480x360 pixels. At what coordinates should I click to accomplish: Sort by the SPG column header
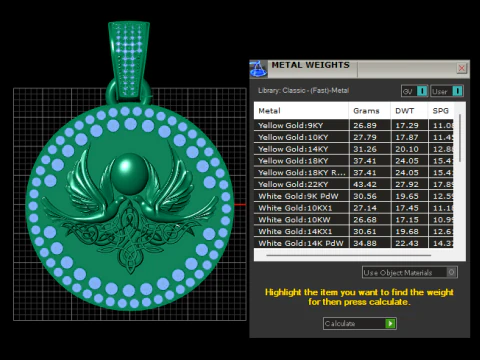click(x=441, y=111)
